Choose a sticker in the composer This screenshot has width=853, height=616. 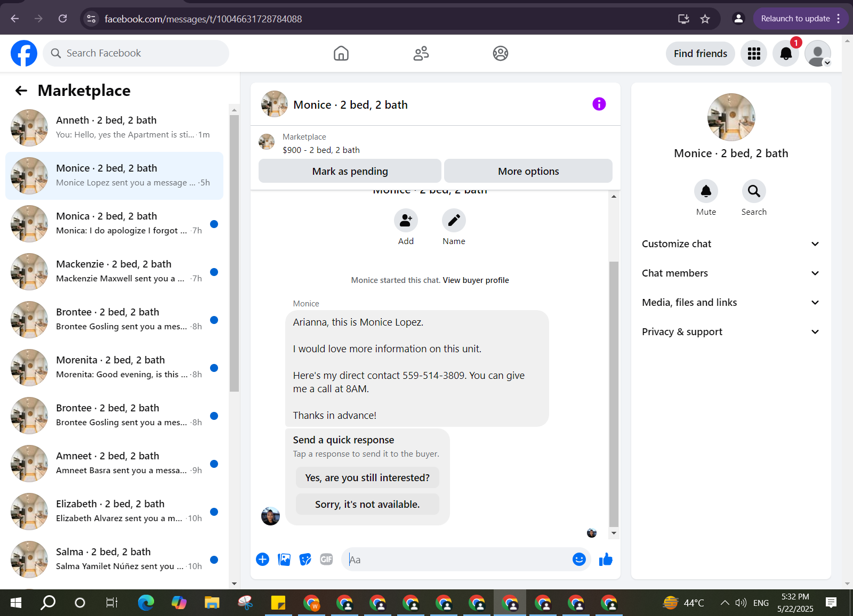pyautogui.click(x=305, y=559)
